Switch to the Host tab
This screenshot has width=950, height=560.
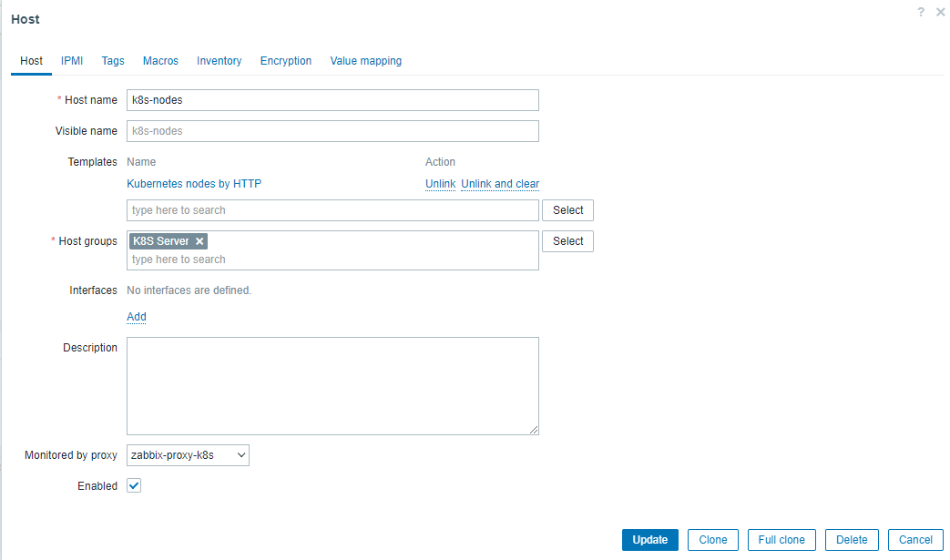pyautogui.click(x=31, y=60)
